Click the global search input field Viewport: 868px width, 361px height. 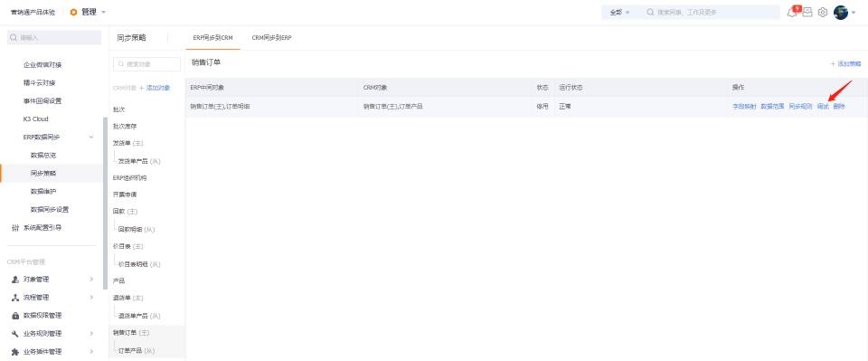[712, 12]
